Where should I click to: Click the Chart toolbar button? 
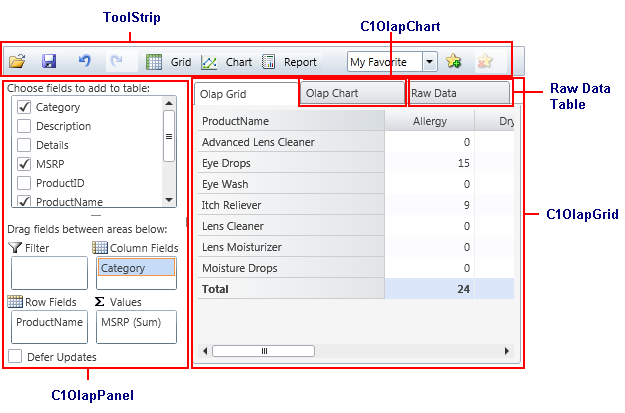227,62
